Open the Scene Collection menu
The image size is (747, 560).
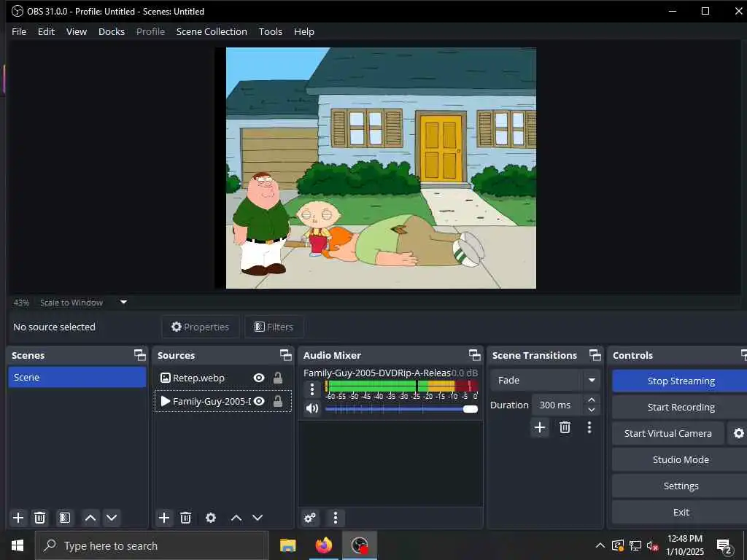coord(212,31)
